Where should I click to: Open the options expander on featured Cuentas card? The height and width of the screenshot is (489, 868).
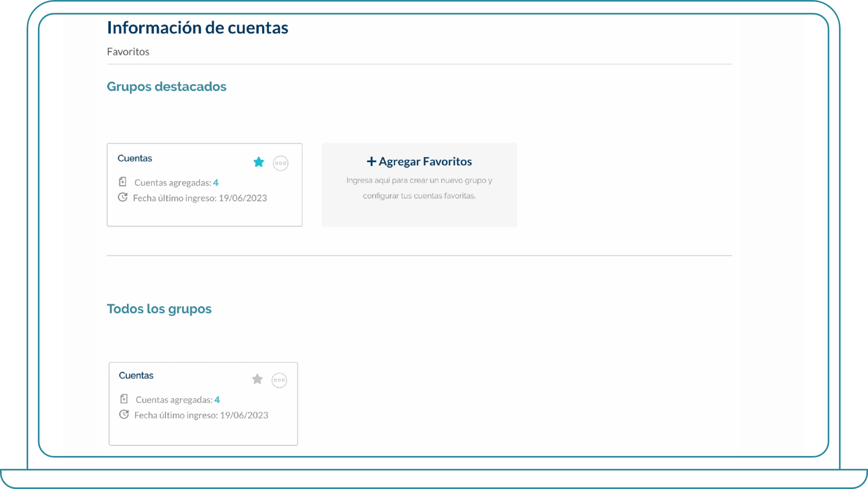280,163
